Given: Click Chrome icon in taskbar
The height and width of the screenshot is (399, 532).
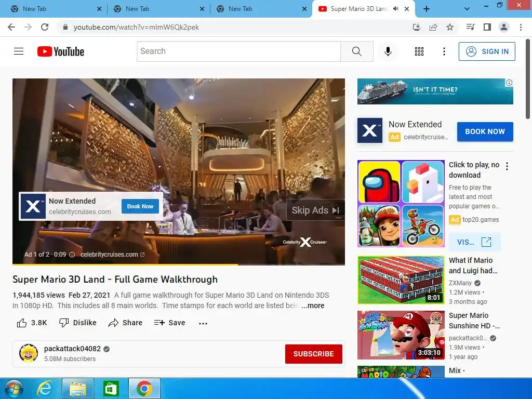Looking at the screenshot, I should click(x=144, y=389).
